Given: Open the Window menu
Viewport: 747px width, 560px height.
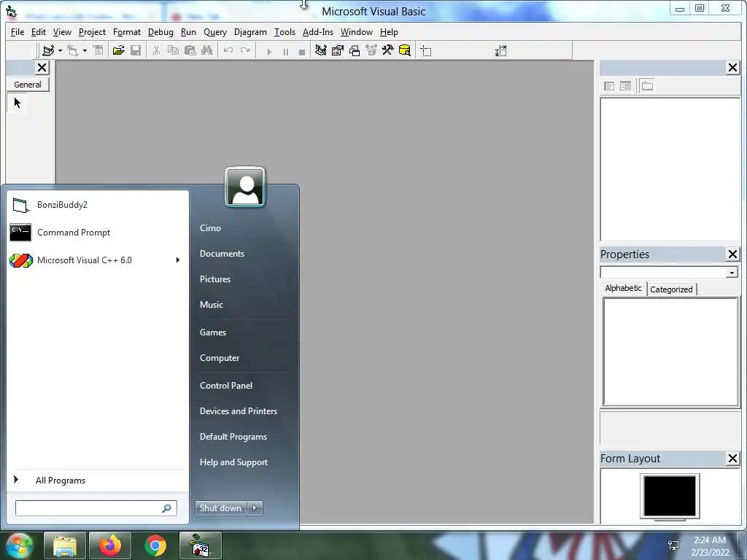Looking at the screenshot, I should pyautogui.click(x=356, y=32).
